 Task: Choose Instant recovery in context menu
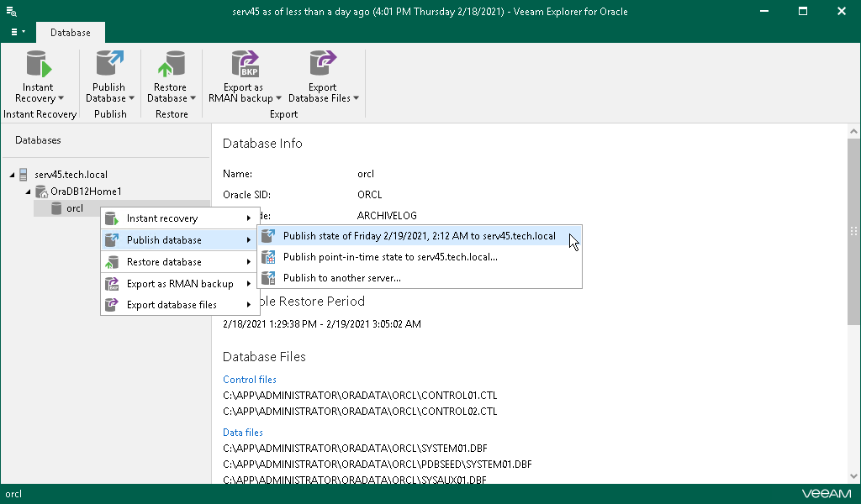179,218
